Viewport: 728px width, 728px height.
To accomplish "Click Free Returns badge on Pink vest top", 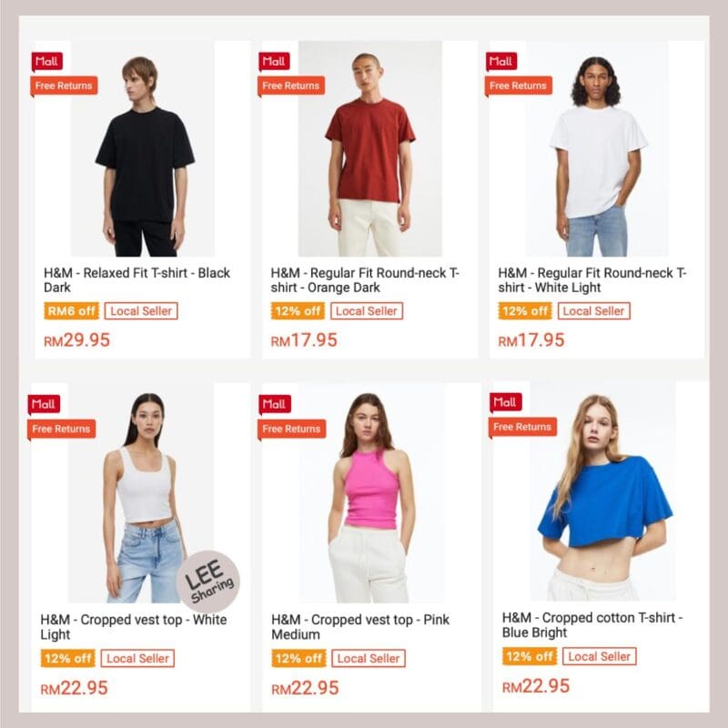I will [291, 429].
